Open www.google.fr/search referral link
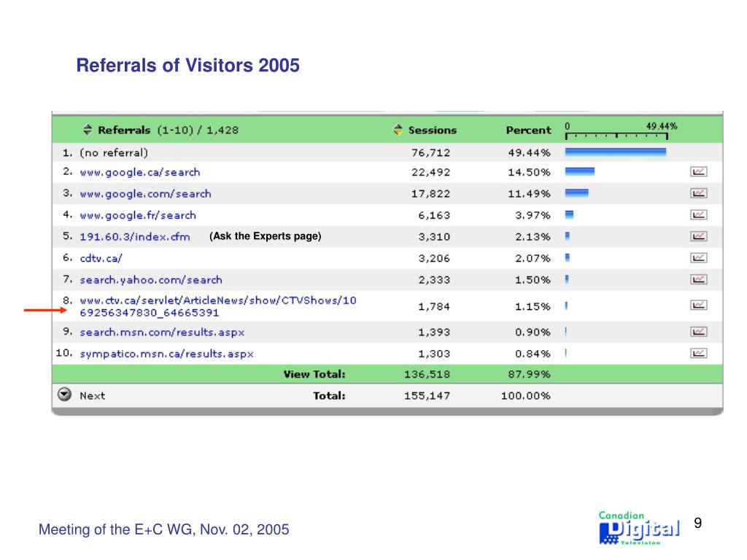The width and height of the screenshot is (747, 560). pos(138,215)
